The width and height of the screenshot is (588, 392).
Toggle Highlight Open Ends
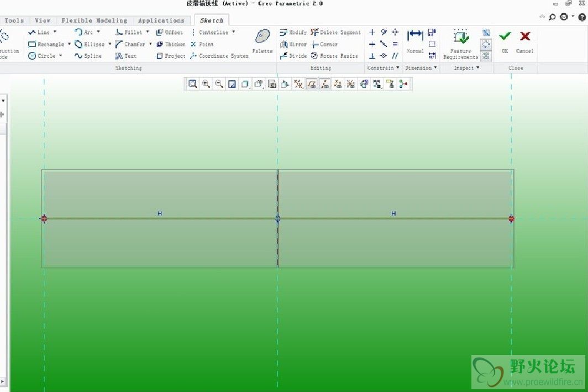pos(486,44)
